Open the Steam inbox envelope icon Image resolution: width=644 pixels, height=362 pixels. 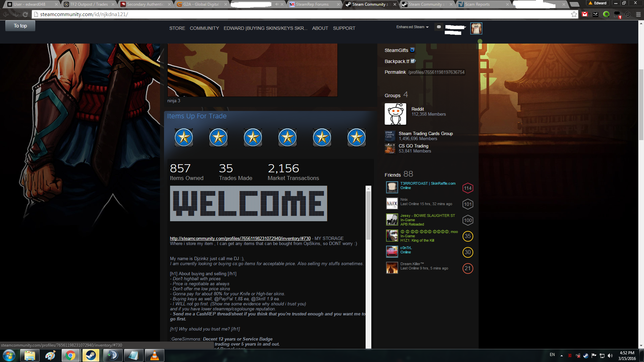pos(439,27)
